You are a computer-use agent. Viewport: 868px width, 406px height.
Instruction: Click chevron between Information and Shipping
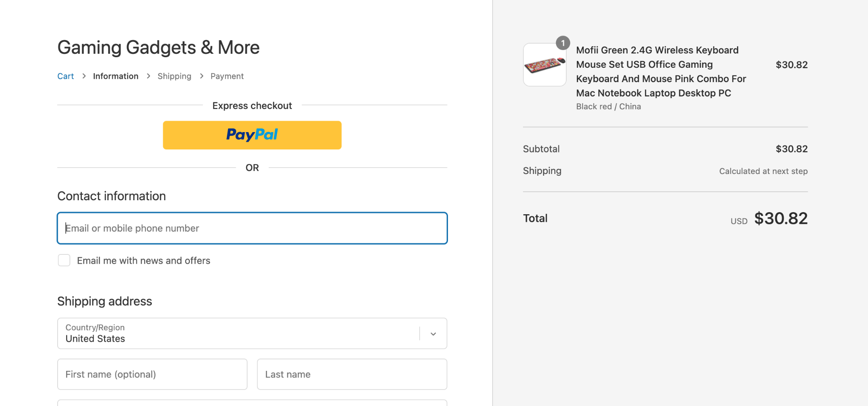point(148,76)
